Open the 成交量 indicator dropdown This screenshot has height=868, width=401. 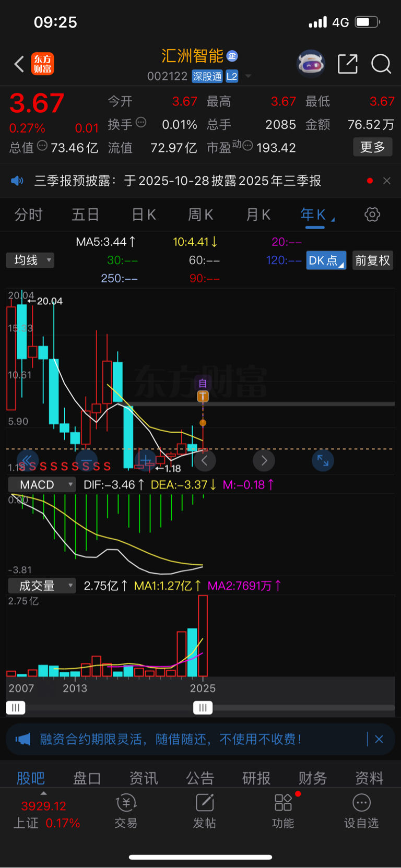coord(42,586)
